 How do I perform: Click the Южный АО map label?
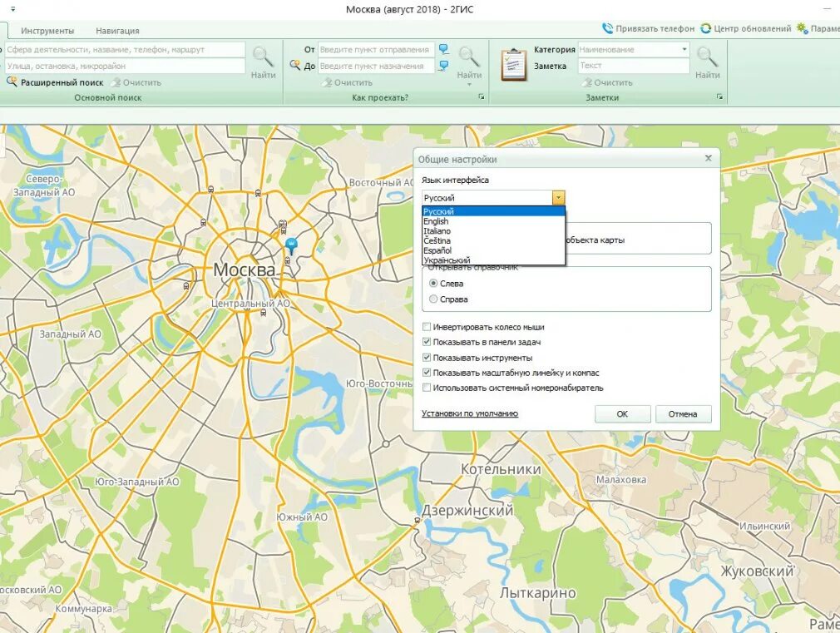coord(302,517)
